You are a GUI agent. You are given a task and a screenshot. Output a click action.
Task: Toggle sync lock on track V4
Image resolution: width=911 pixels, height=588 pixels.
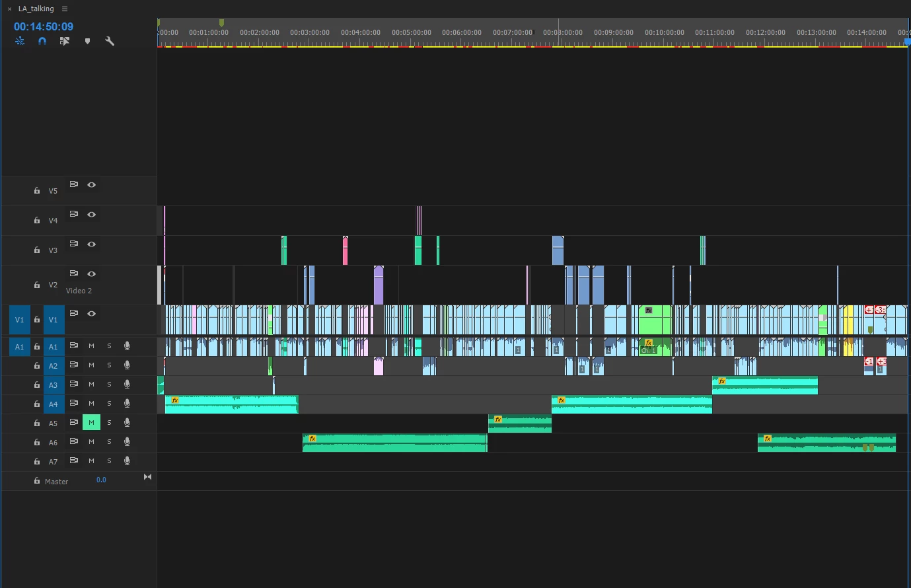(74, 214)
